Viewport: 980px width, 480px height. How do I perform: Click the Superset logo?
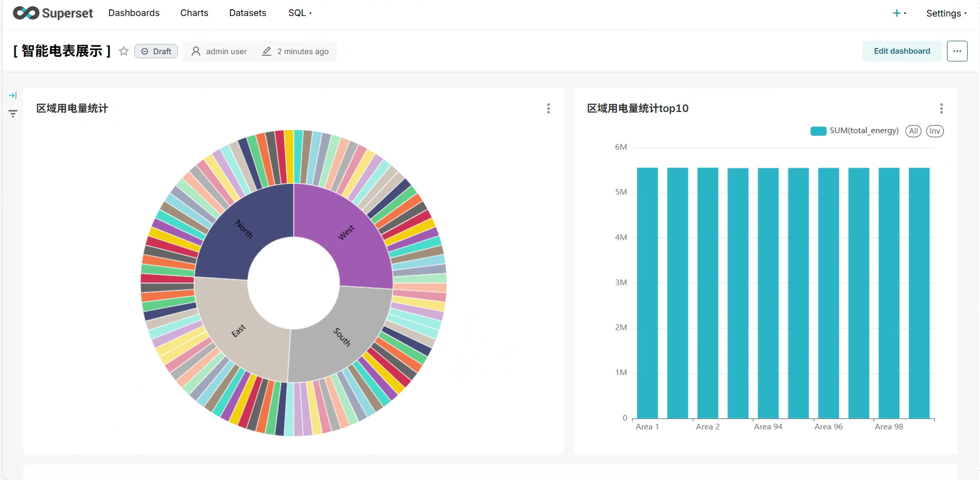tap(53, 13)
